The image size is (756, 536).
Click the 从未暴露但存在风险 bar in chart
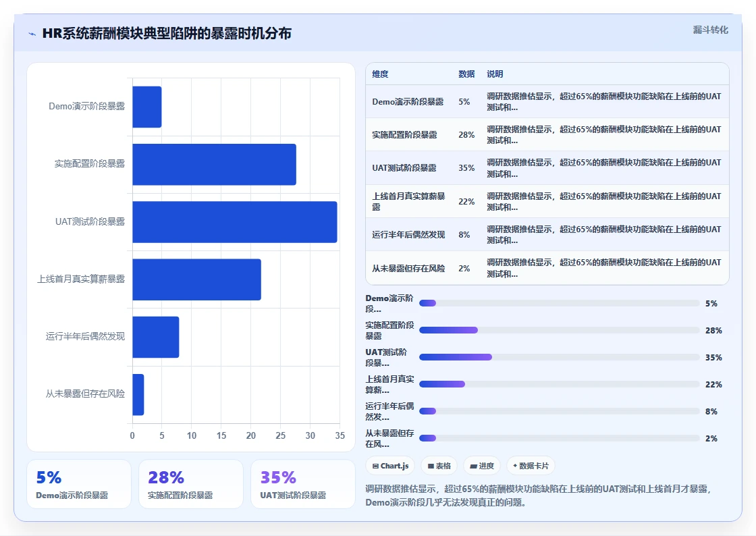click(x=138, y=394)
